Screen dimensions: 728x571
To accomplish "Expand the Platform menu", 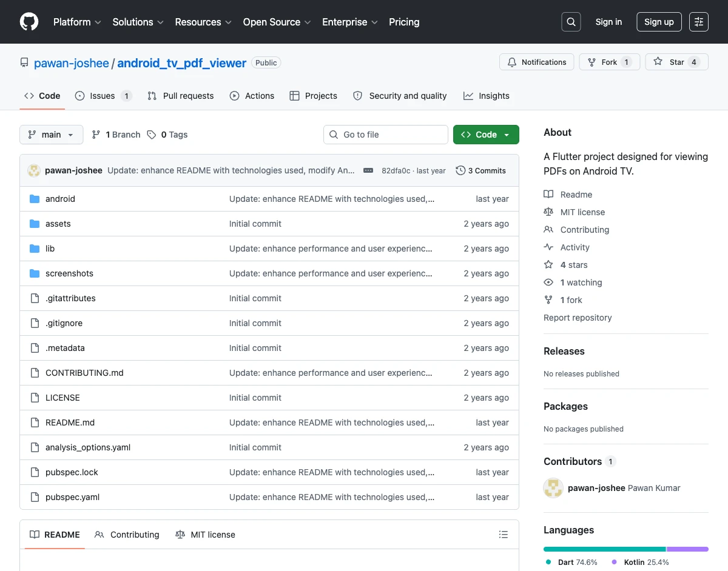I will click(x=77, y=22).
